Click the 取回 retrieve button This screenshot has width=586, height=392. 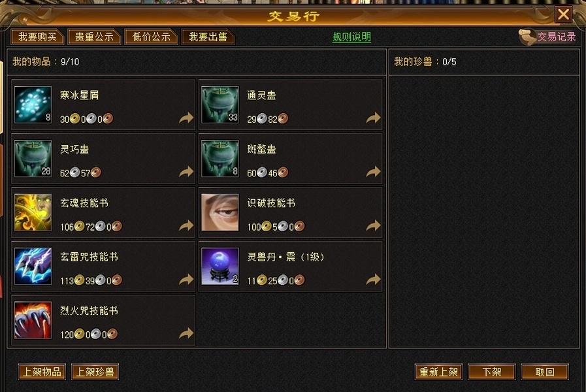pyautogui.click(x=545, y=372)
